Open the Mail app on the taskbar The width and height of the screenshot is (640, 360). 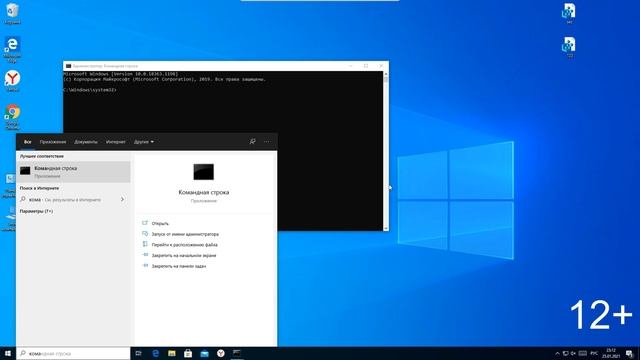(204, 353)
